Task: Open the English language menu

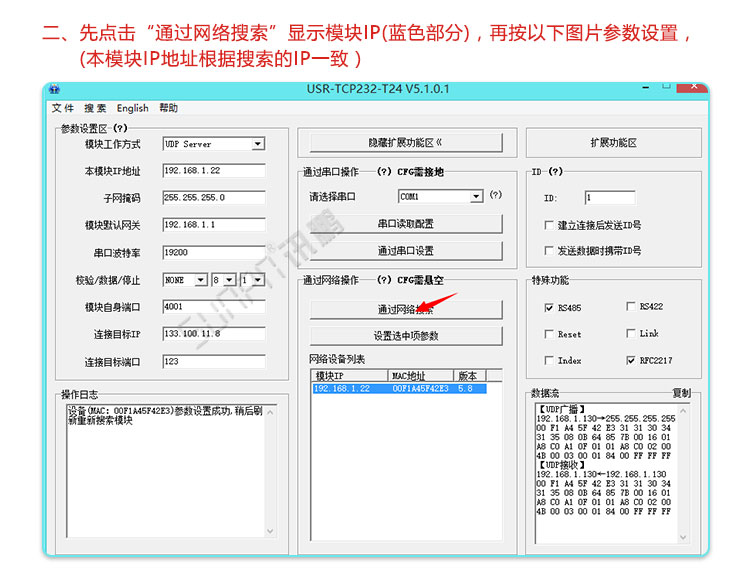Action: (x=132, y=108)
